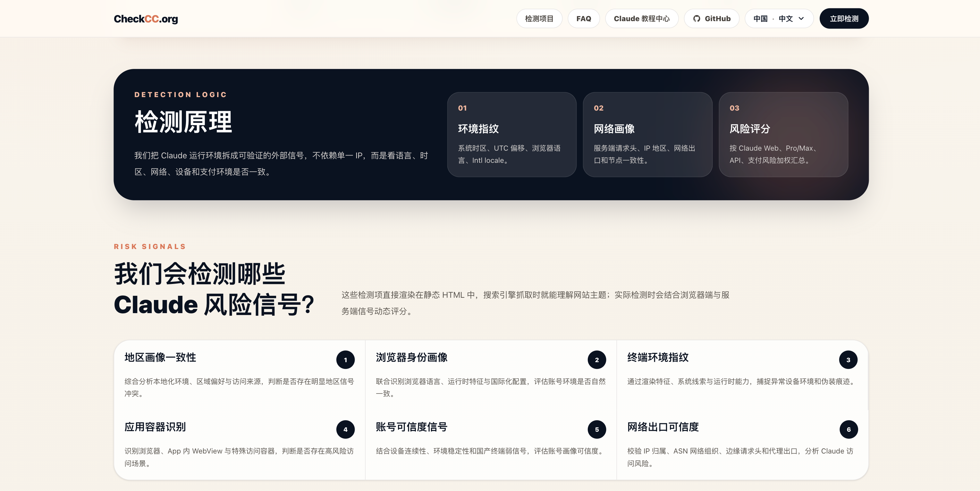Click the DETECTION LOGIC label

click(181, 94)
